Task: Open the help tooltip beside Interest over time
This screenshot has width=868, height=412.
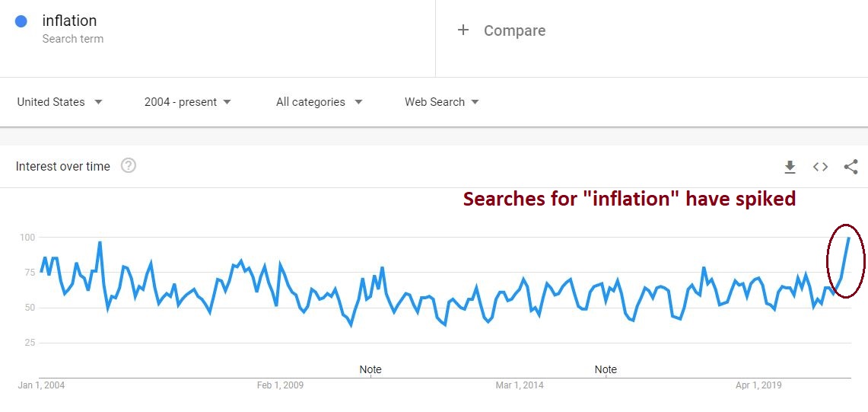Action: point(129,166)
